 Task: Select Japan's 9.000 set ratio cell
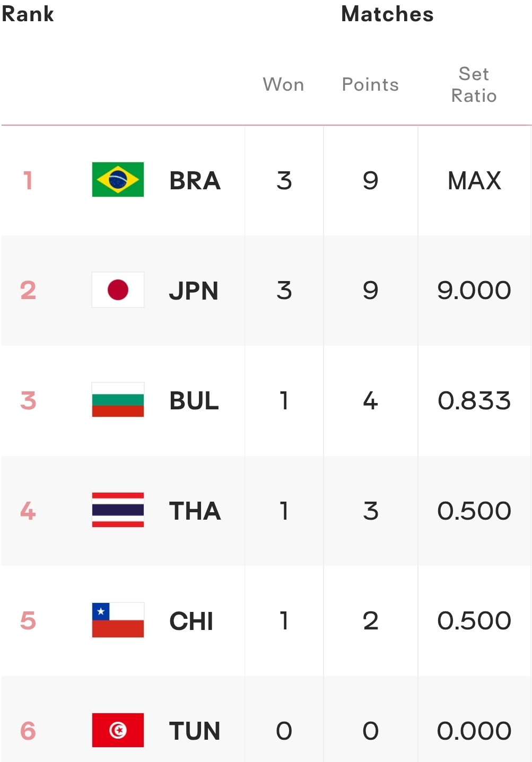click(475, 291)
